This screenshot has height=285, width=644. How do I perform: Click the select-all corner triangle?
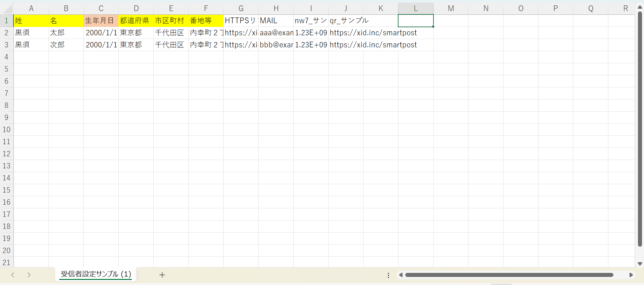(7, 8)
